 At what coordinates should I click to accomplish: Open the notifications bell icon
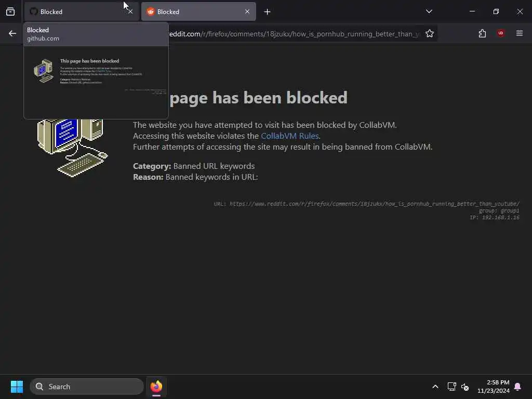point(518,387)
